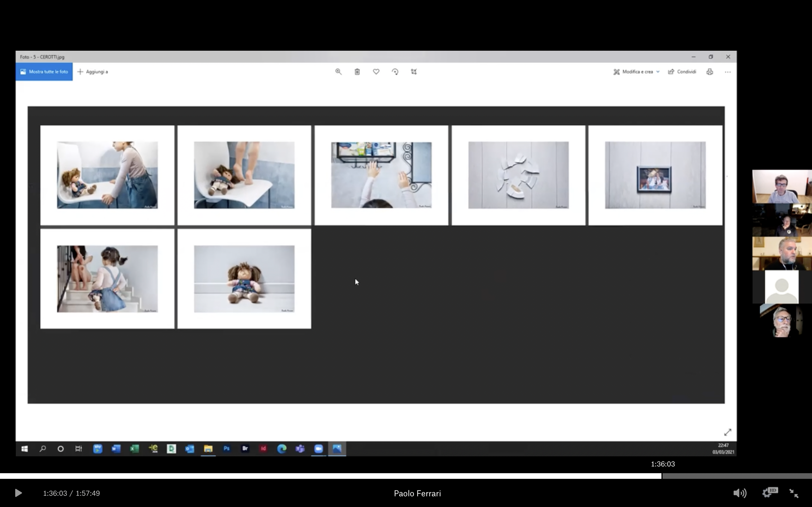Click Mostra tutte le foto button
The image size is (812, 507).
(x=44, y=72)
